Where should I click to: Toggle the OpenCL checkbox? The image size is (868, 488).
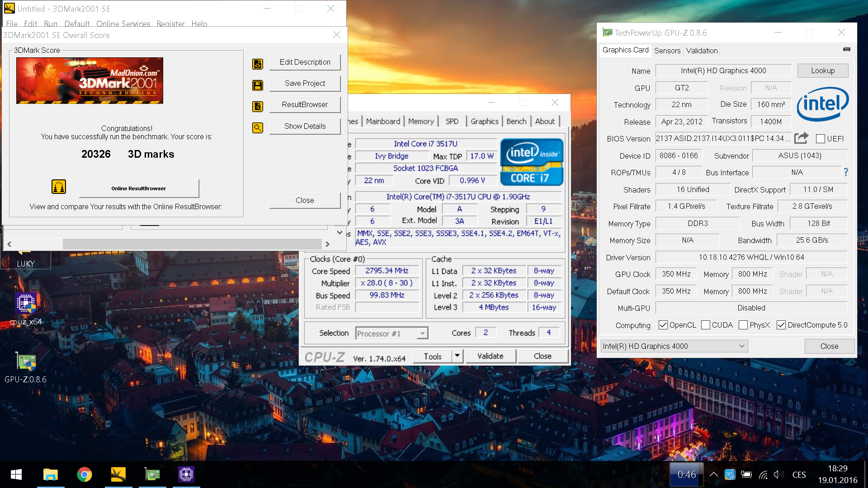(x=663, y=325)
